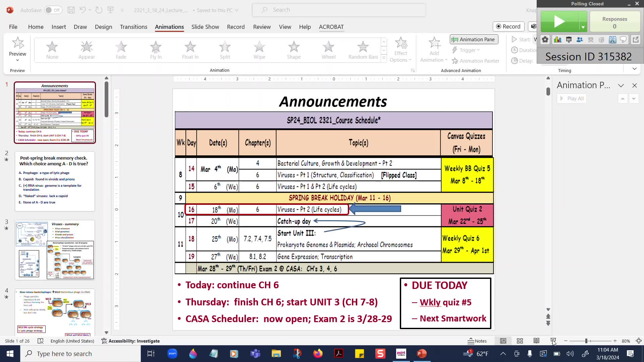Click the polling results chart icon
Viewport: 644px width, 362px height.
[557, 40]
